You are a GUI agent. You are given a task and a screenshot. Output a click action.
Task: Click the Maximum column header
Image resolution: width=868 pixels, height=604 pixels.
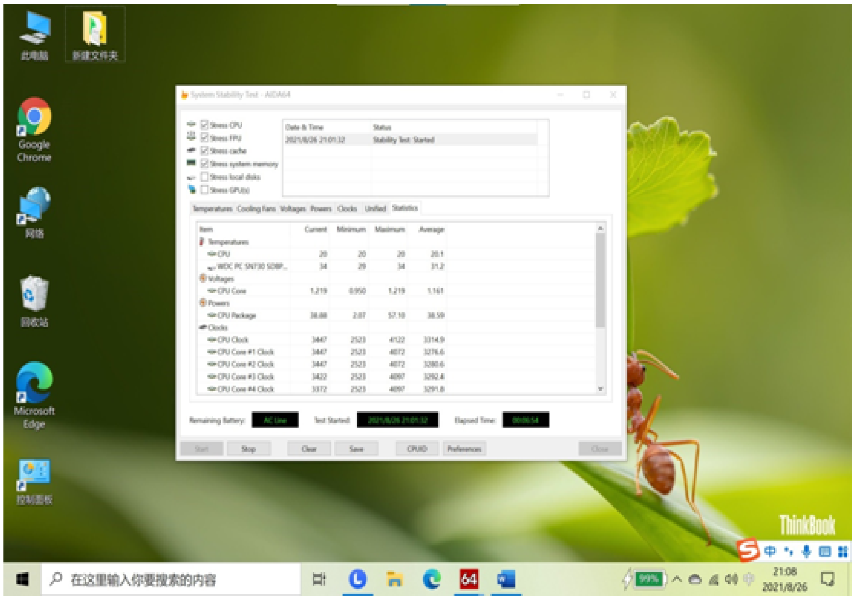click(x=389, y=229)
